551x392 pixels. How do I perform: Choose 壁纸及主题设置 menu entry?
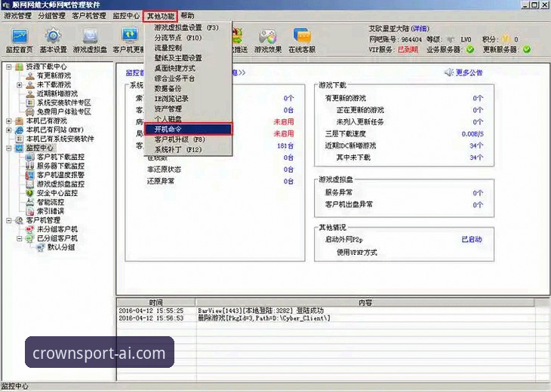189,58
